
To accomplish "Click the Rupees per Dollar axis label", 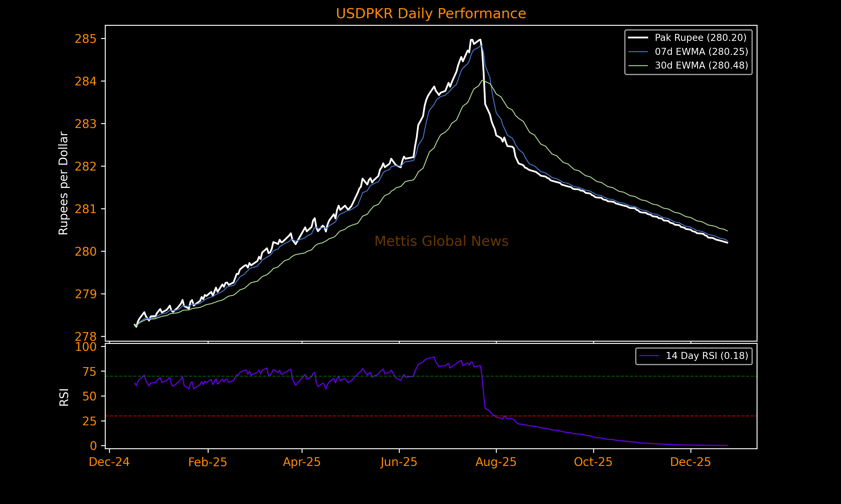I will coord(64,183).
